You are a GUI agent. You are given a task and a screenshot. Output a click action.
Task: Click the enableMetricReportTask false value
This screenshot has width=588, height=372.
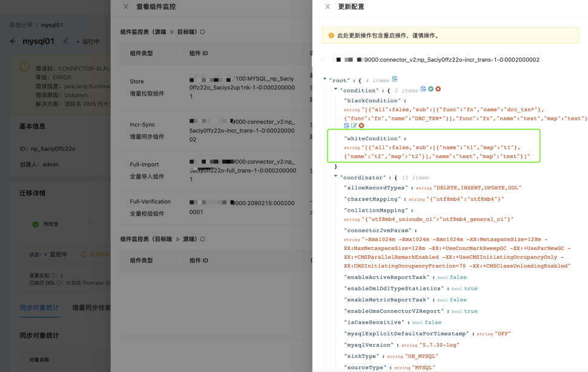coord(458,299)
